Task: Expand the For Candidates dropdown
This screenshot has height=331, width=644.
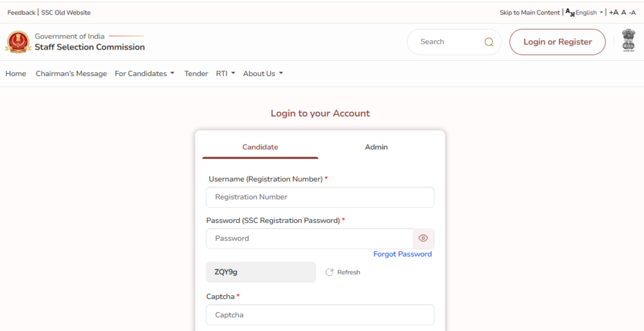Action: tap(144, 73)
